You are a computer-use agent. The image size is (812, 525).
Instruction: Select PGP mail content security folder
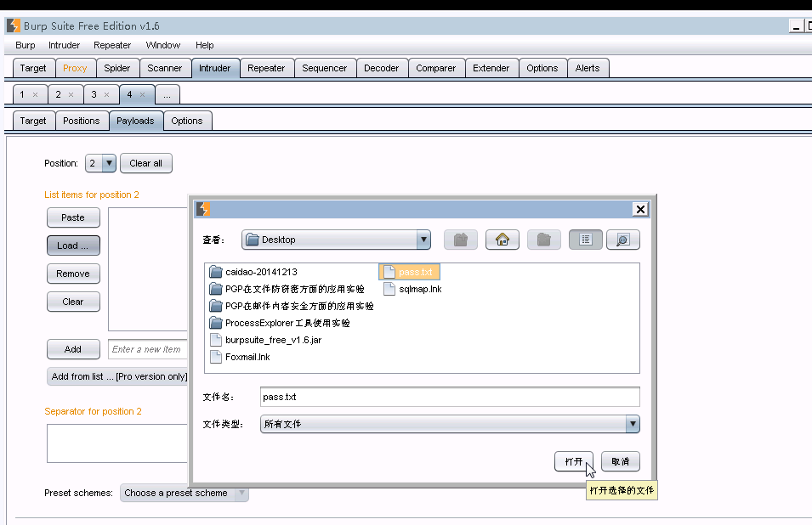pyautogui.click(x=292, y=306)
